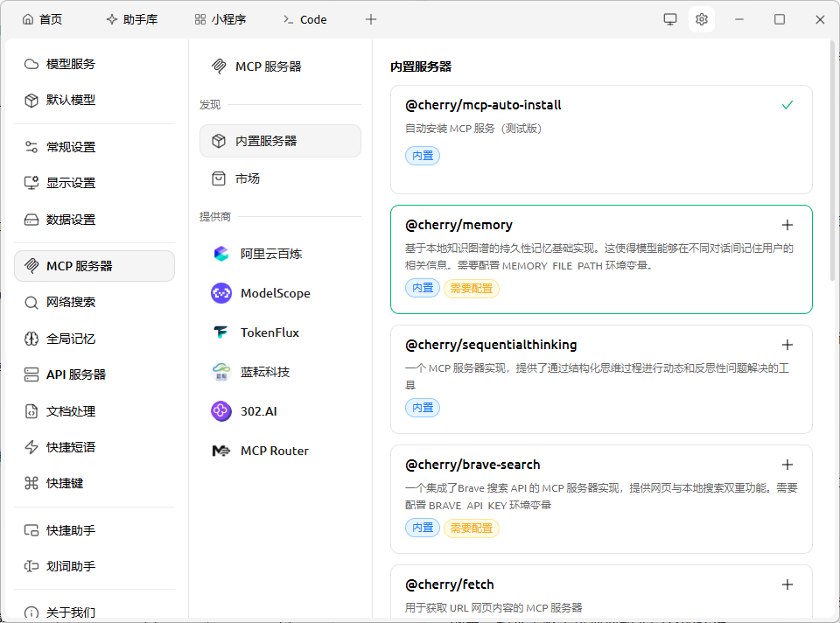Open a new tab with plus button
The image size is (840, 623).
371,19
